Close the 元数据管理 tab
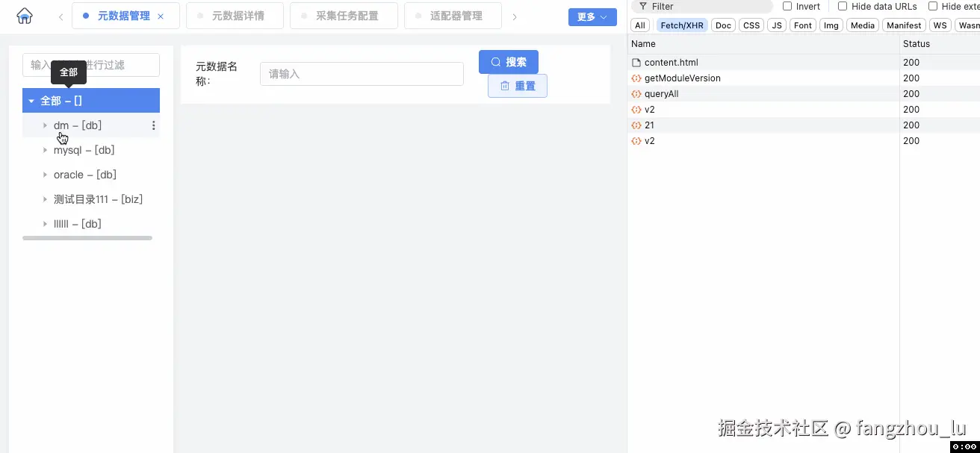980x453 pixels. pos(161,16)
